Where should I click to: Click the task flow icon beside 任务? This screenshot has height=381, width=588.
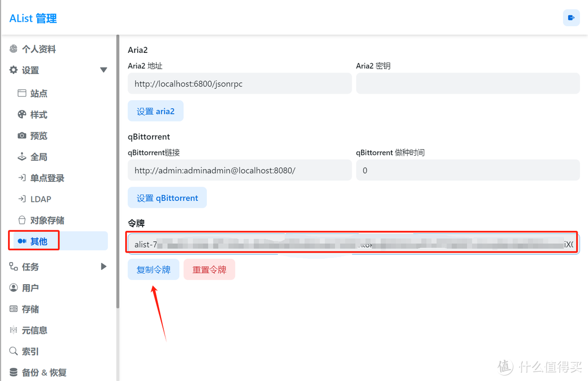pos(14,267)
